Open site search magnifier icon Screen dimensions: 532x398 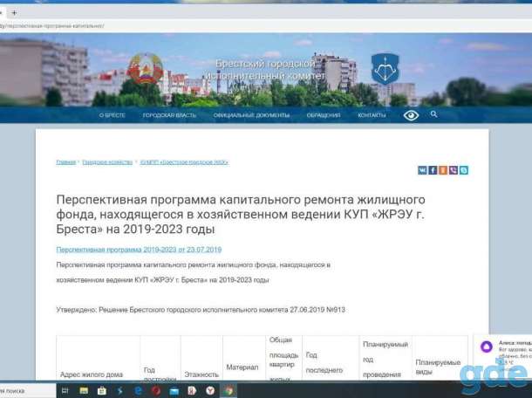433,114
